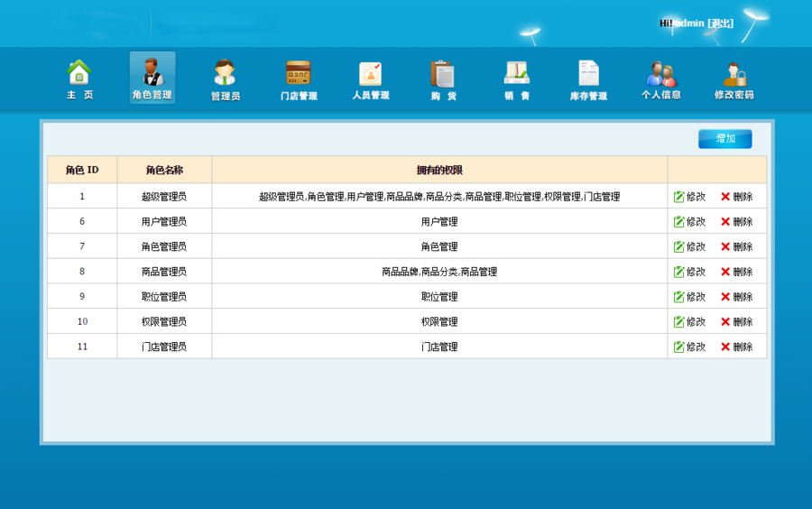Delete the 角色管理员 role with 删除
Image resolution: width=812 pixels, height=509 pixels.
736,246
